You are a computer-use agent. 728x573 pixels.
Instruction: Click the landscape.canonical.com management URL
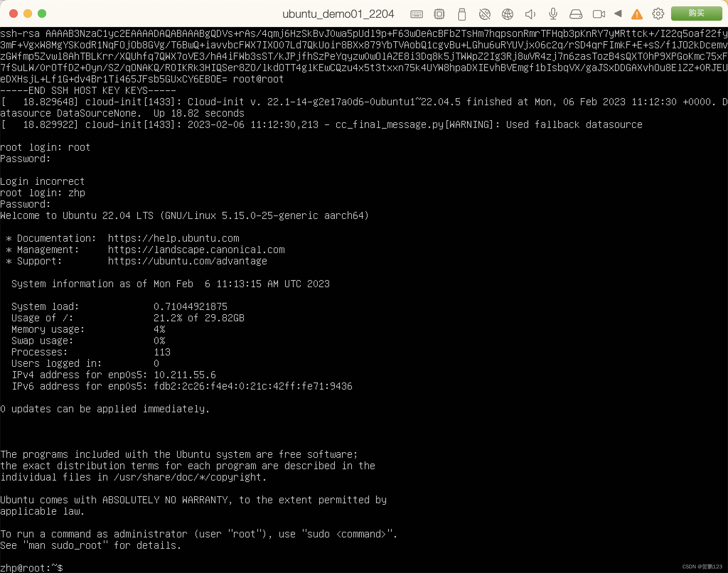196,250
